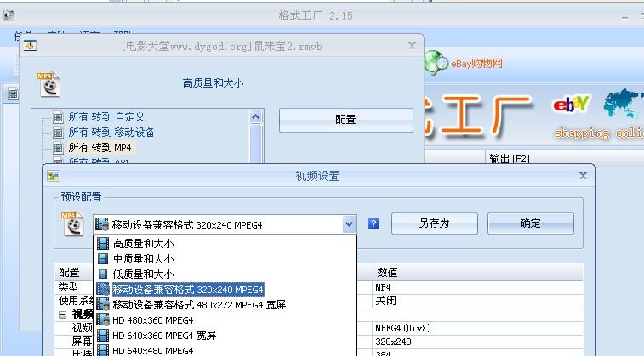Screen dimensions: 644x356
Task: Click the 数值 column header
Action: tap(478, 273)
